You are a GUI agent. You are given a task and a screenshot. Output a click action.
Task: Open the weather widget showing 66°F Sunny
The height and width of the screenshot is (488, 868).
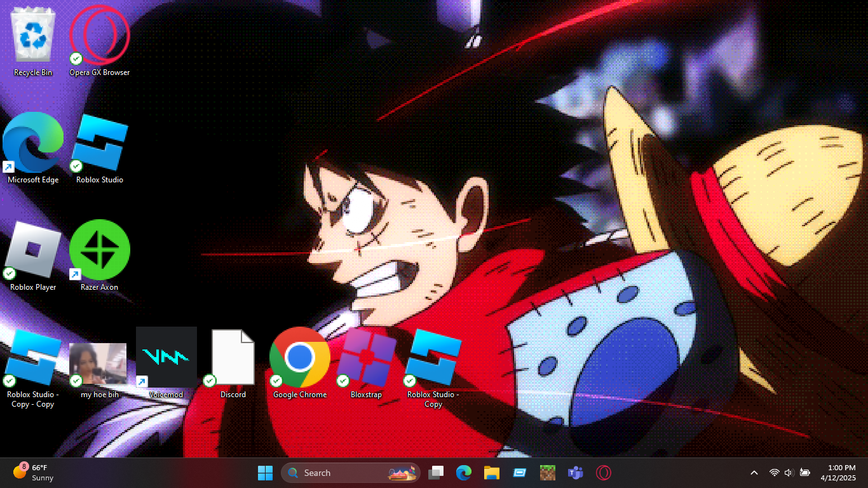(x=34, y=473)
